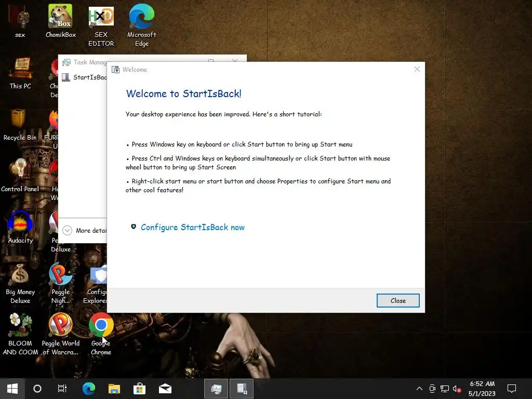Click Meet Now tray icon

[x=432, y=389]
